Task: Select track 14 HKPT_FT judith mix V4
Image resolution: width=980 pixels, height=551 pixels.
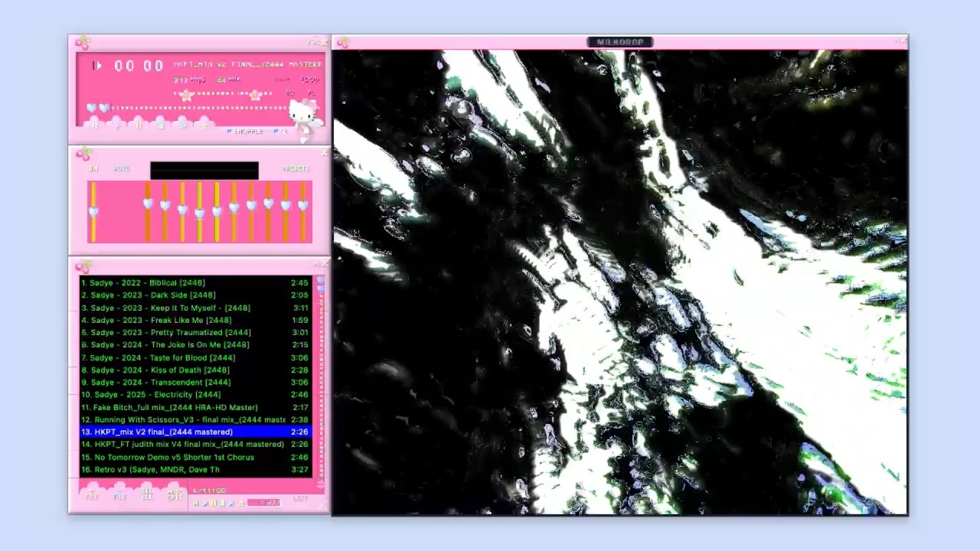Action: [195, 444]
